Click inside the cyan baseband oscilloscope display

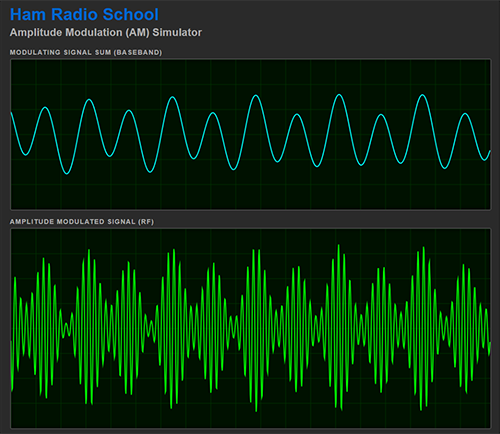click(x=251, y=135)
